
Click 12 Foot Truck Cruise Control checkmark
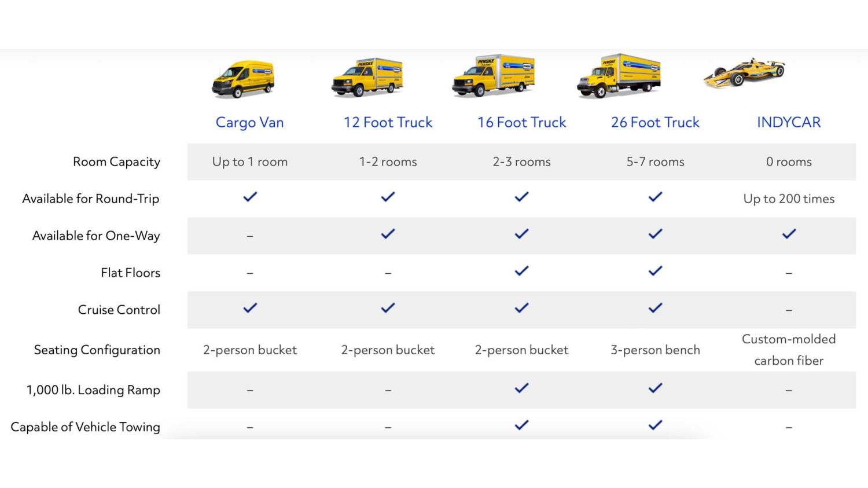pos(388,308)
